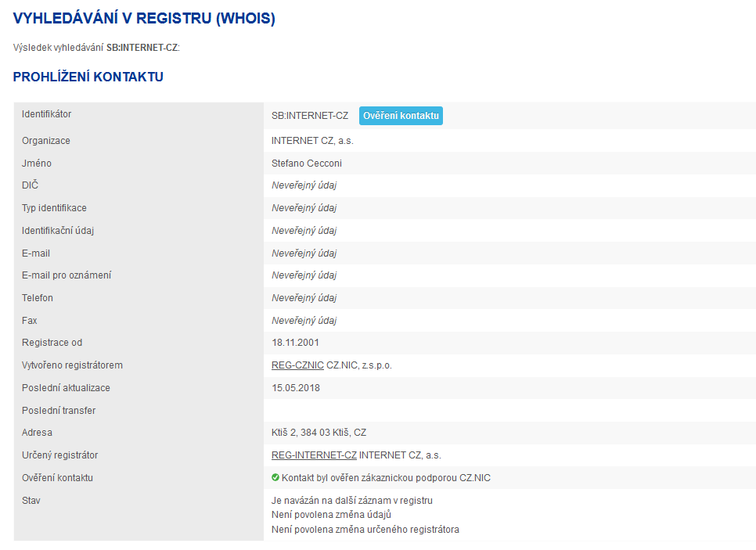Click the 'Kontakt byl ověřen zákaznickou podporou CZ.NIC' text
This screenshot has width=756, height=550.
click(386, 478)
